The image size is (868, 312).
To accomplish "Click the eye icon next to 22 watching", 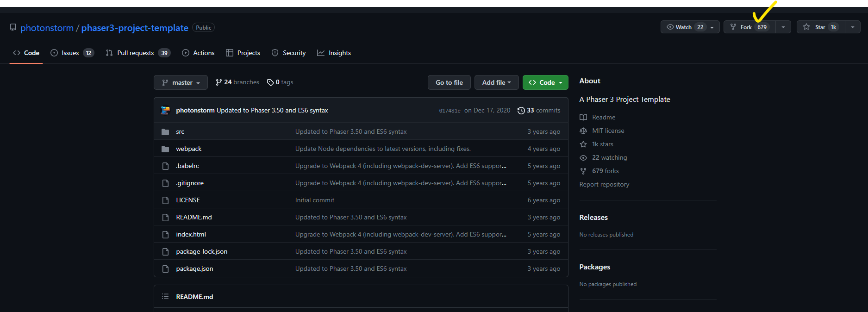I will click(x=583, y=158).
